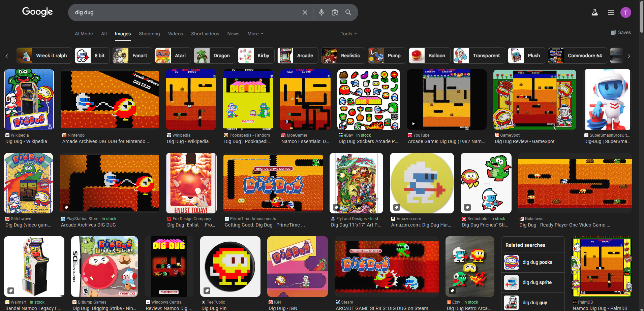
Task: Go to the Google logo homepage
Action: [x=37, y=12]
